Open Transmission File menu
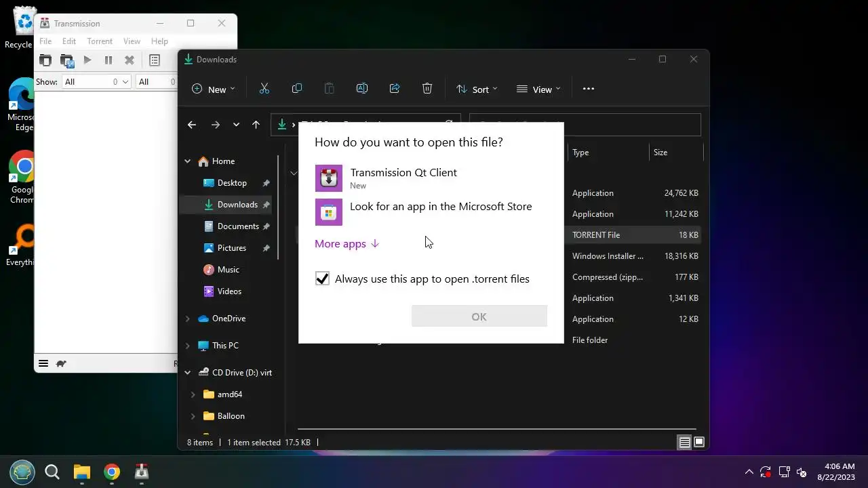 [x=45, y=41]
